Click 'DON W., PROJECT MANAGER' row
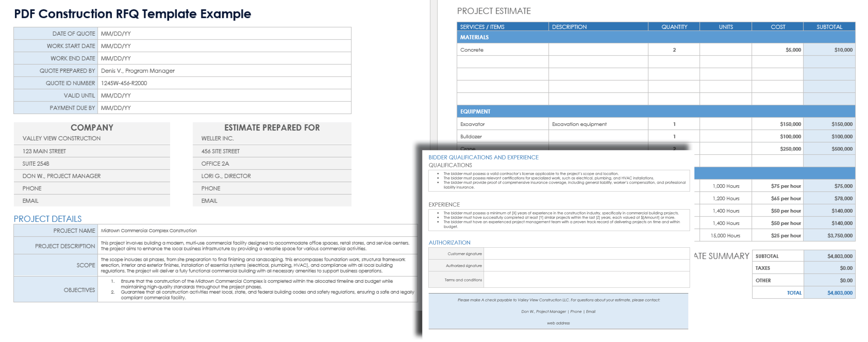Viewport: 868px width, 342px height. point(92,176)
